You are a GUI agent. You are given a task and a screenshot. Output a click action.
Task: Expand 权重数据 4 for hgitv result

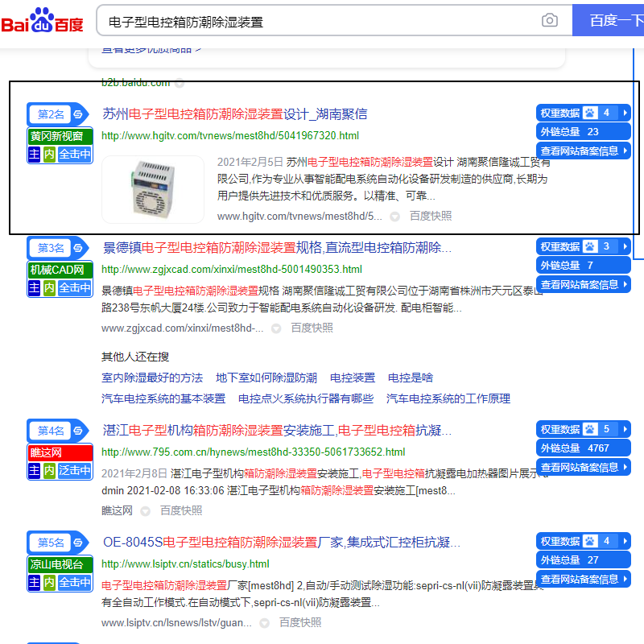point(583,113)
